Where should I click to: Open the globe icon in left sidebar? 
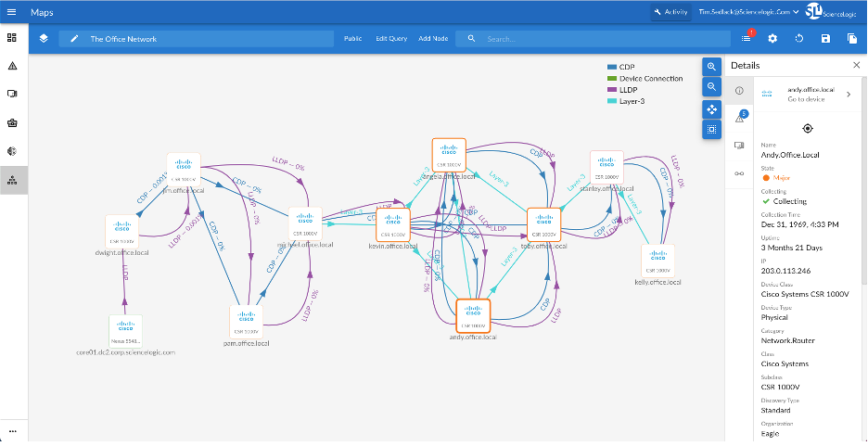(12, 151)
